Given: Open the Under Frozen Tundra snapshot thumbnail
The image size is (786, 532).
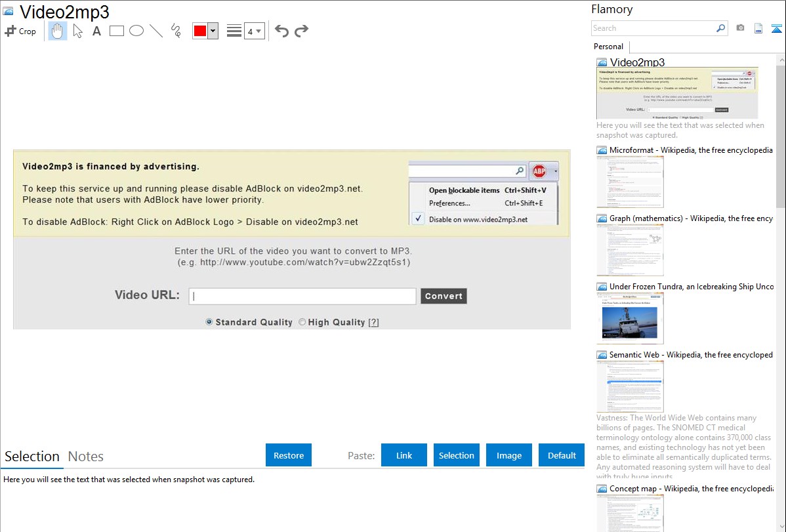Looking at the screenshot, I should click(x=630, y=318).
